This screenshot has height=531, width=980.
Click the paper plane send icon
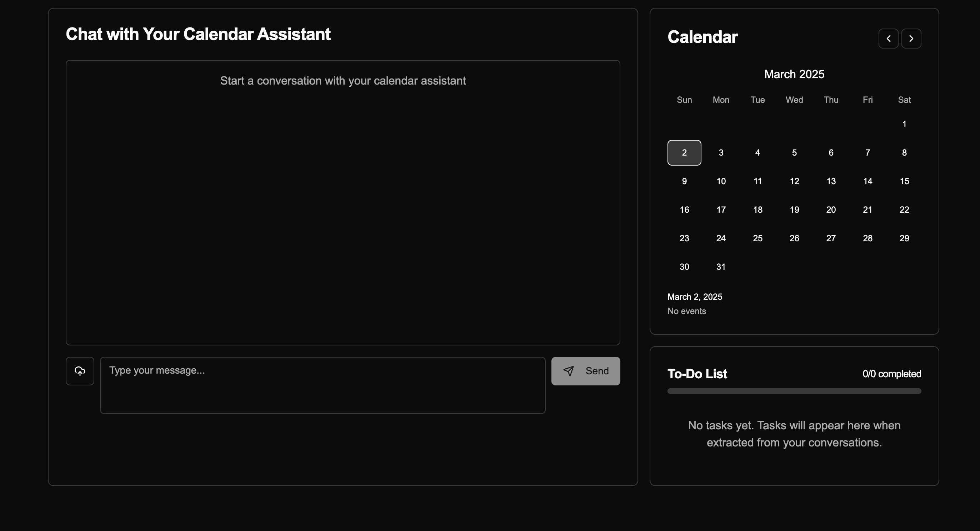568,371
